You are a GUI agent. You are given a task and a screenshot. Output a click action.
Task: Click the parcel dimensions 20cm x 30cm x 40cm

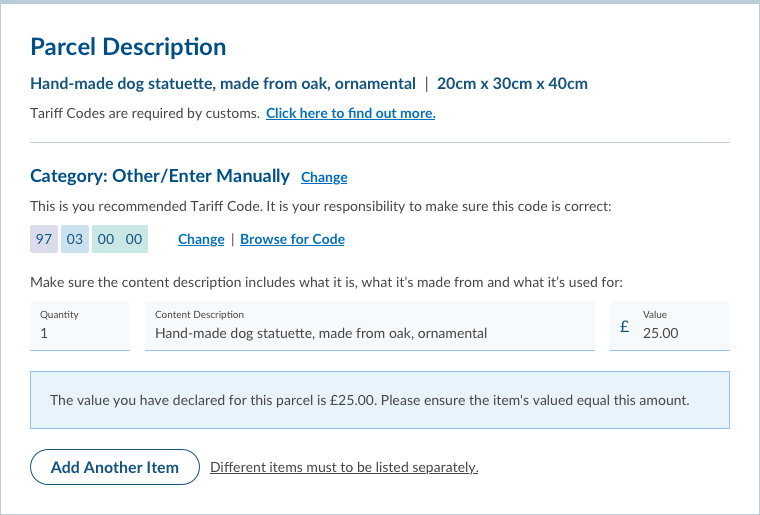(x=512, y=83)
